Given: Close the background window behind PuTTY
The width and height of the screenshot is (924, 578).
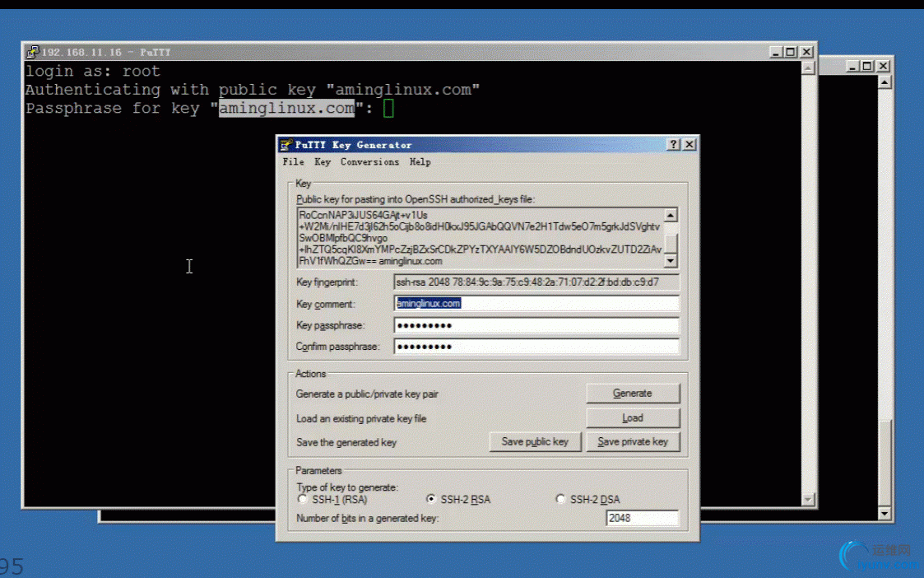Looking at the screenshot, I should pyautogui.click(x=883, y=66).
